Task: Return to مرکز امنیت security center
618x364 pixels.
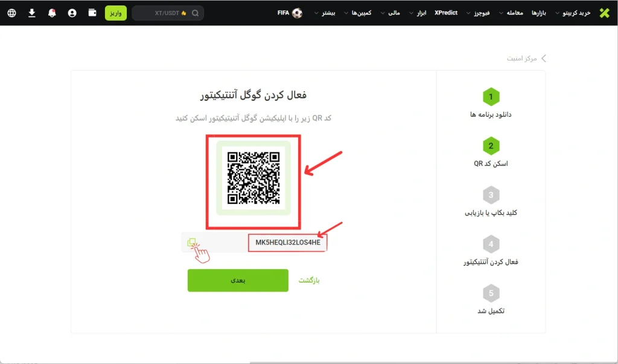Action: point(522,59)
